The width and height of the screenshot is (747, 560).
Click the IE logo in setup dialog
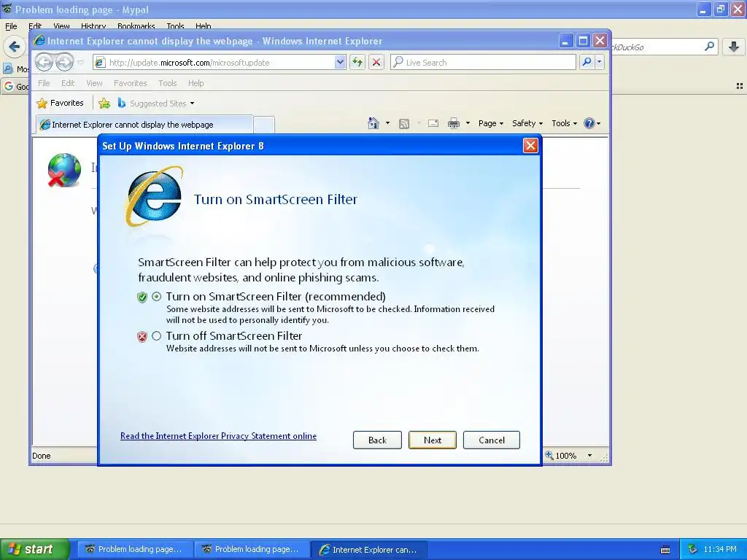(154, 196)
